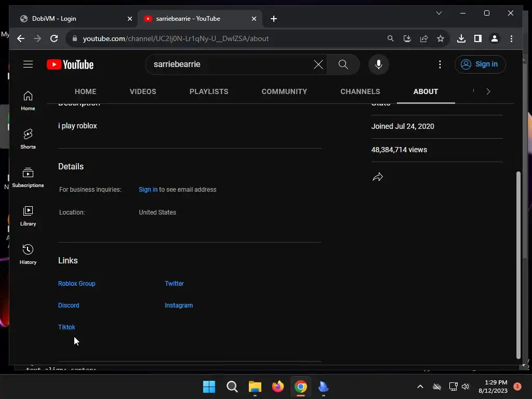532x399 pixels.
Task: Open Library in the sidebar
Action: [28, 216]
